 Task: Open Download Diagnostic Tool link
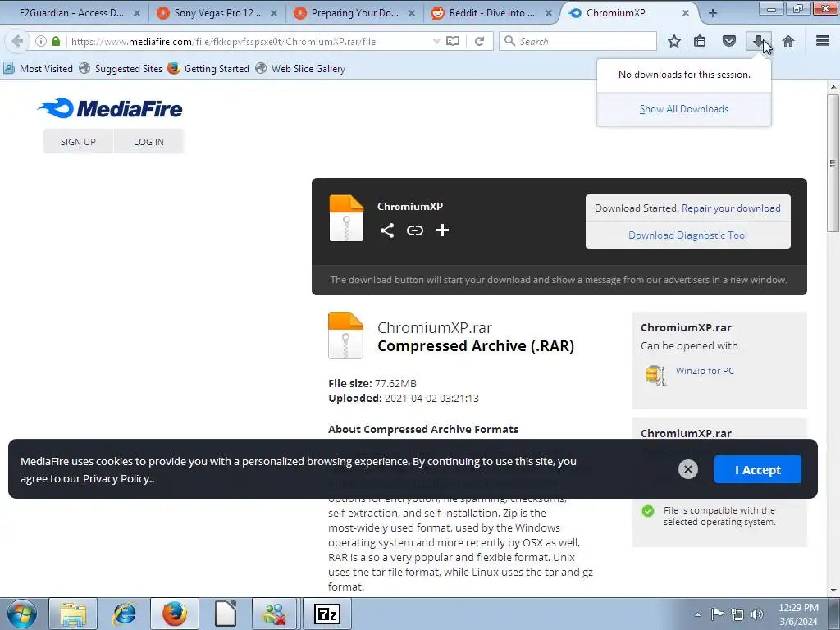pyautogui.click(x=687, y=235)
